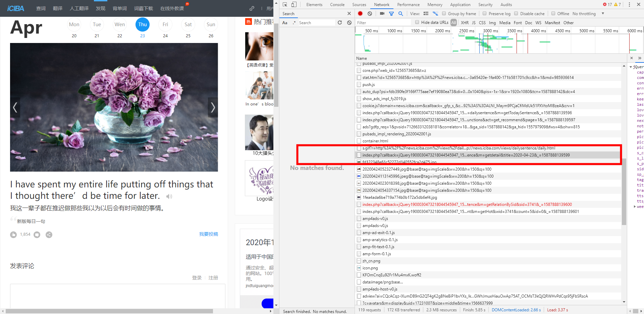Check Hide data URLs

tap(417, 22)
